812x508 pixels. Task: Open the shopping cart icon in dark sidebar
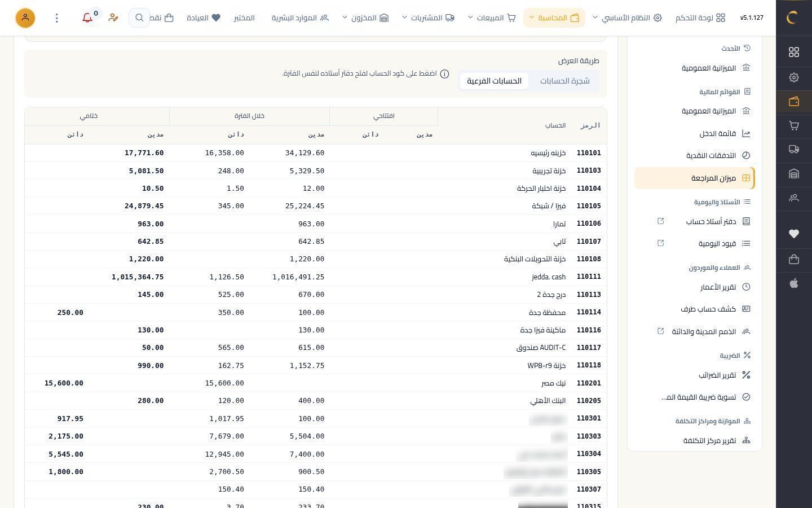click(794, 125)
